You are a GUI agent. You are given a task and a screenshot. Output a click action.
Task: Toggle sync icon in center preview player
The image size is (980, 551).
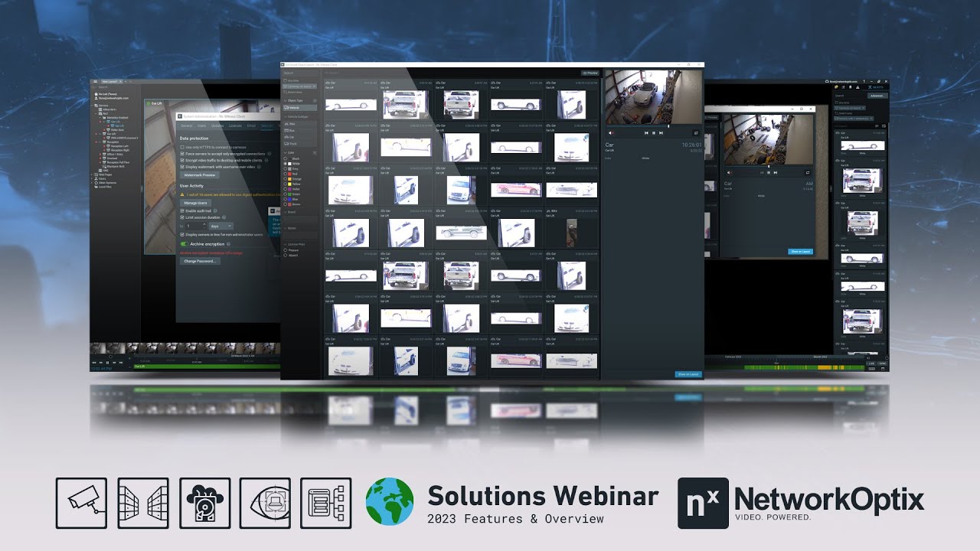[x=696, y=133]
